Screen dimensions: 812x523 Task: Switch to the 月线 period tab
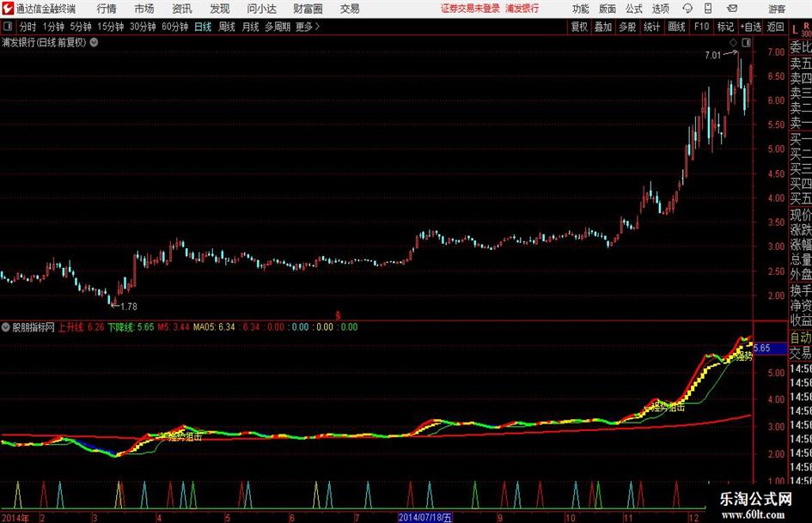(250, 27)
